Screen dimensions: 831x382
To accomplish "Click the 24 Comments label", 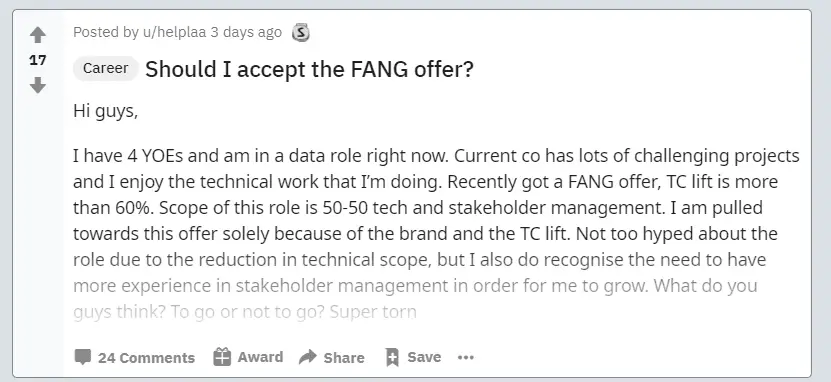I will pyautogui.click(x=146, y=358).
